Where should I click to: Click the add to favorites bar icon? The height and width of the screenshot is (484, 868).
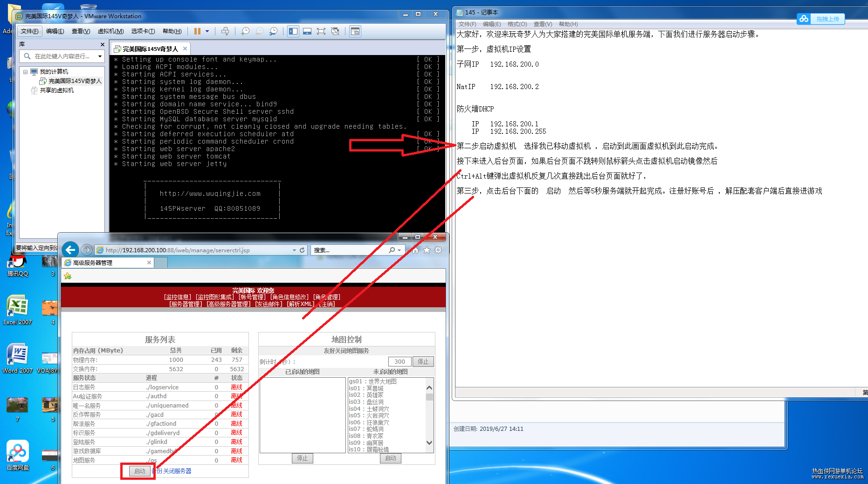click(x=68, y=276)
